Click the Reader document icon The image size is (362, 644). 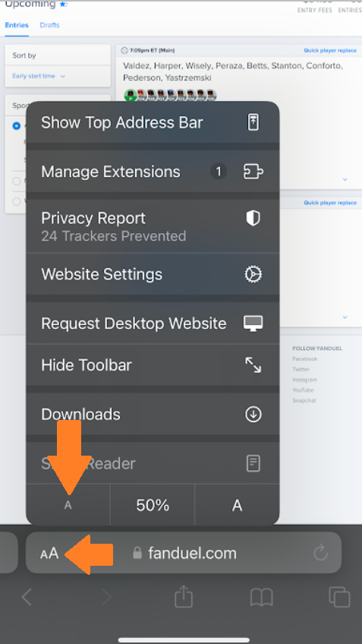point(253,463)
